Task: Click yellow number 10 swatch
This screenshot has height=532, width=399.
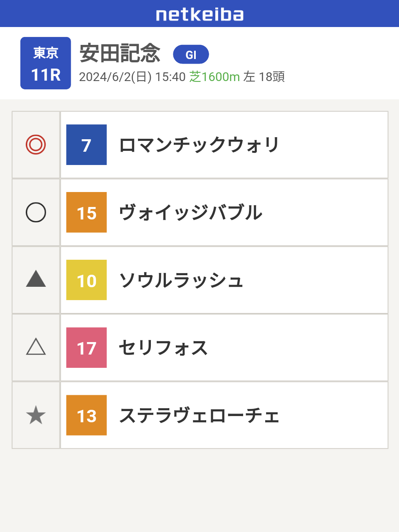Action: [x=86, y=280]
